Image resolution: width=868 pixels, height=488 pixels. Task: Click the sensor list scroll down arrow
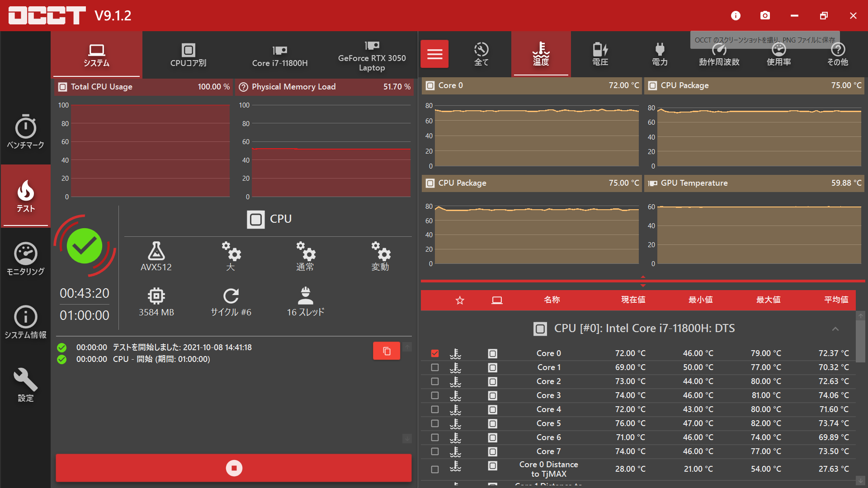pos(860,481)
